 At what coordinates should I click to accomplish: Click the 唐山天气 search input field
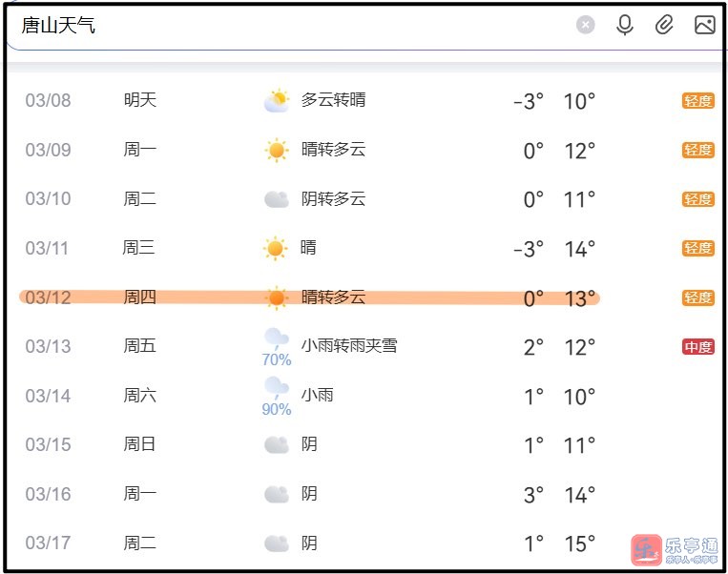pos(286,26)
